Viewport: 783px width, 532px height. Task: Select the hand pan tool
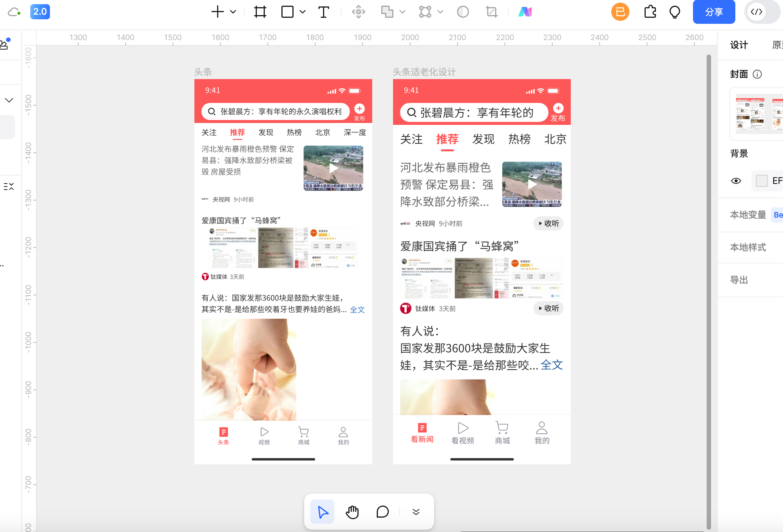pos(352,512)
